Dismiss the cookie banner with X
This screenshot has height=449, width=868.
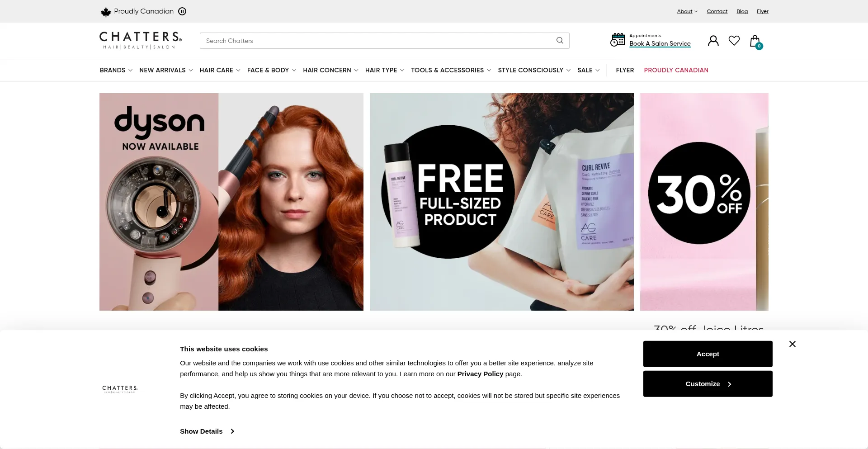(x=792, y=344)
